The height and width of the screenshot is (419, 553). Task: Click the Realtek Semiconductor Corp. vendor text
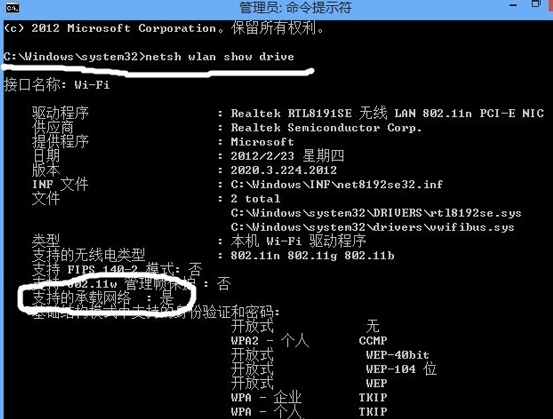(x=326, y=128)
